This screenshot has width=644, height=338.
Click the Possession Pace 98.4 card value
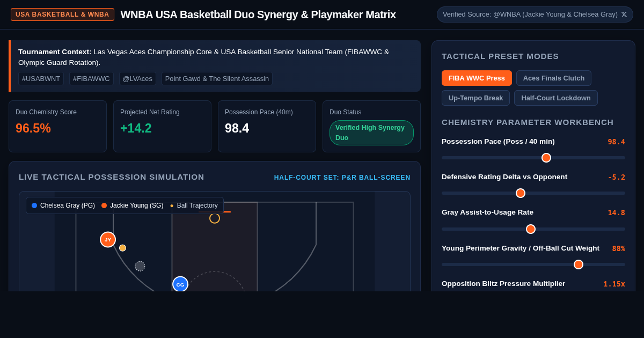237,128
